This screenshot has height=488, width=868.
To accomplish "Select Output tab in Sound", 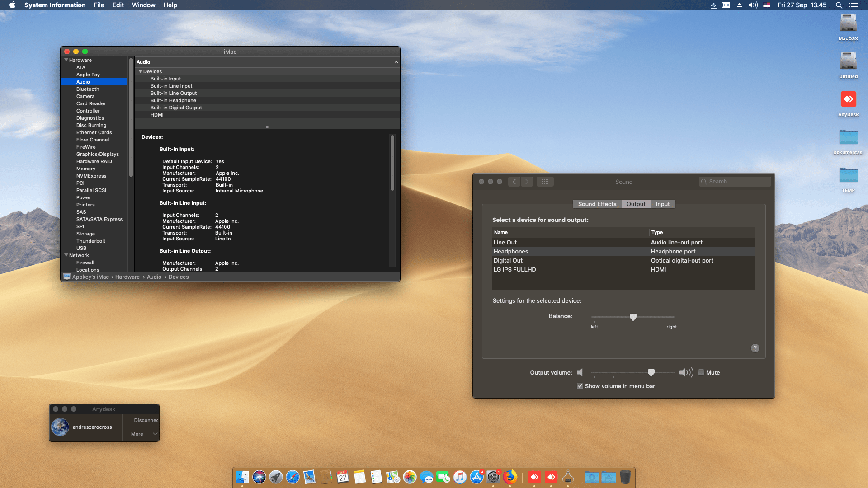I will tap(636, 204).
